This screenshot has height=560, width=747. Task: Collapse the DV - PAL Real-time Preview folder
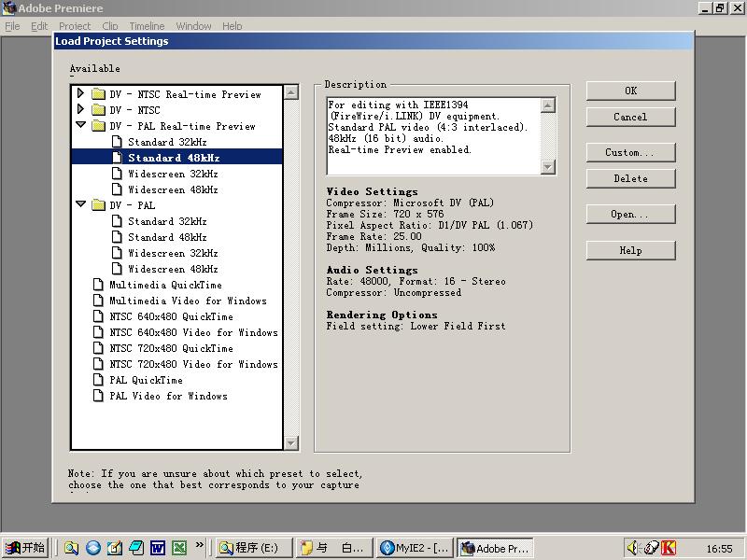(81, 125)
